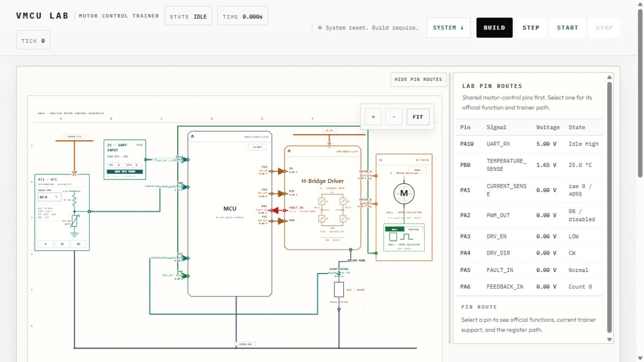This screenshot has height=362, width=644.
Task: Select the PA4 DIR buffer triangle
Action: [282, 194]
